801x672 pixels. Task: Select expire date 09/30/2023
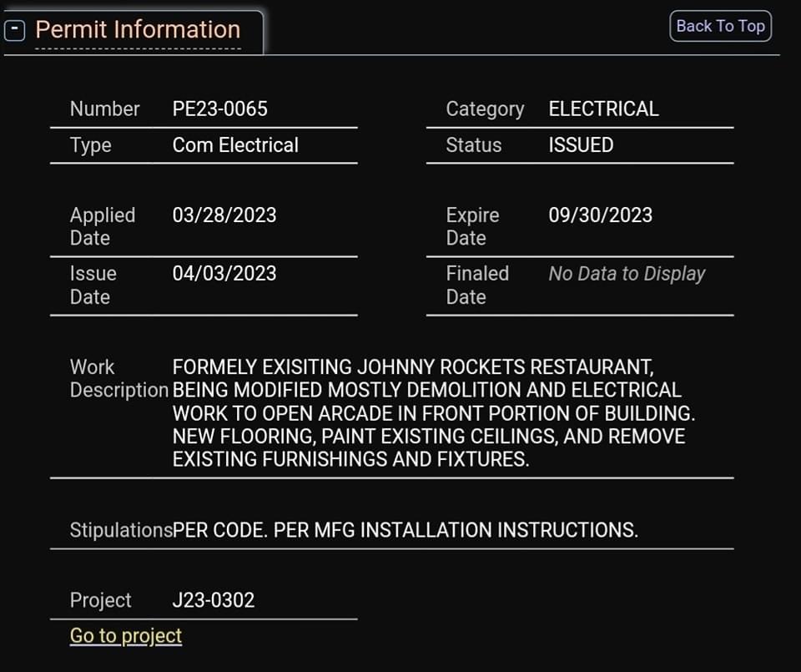pos(600,215)
